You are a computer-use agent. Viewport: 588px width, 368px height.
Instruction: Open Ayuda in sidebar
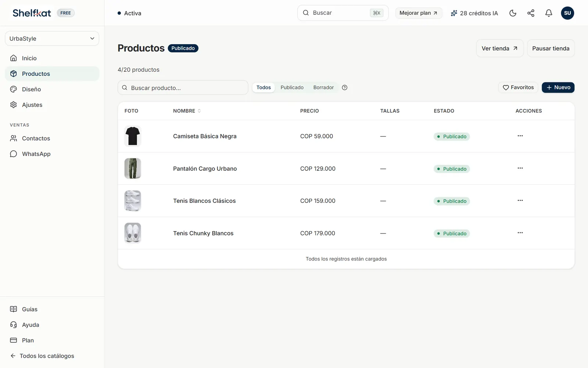[x=52, y=325]
